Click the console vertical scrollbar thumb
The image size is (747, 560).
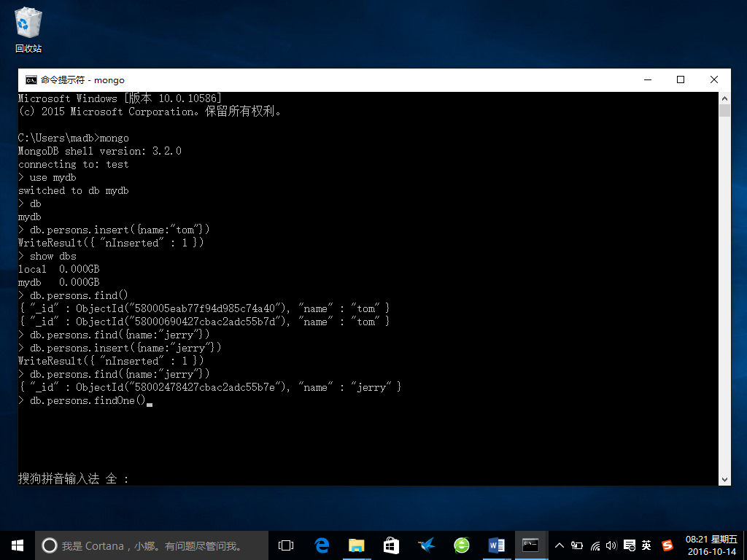click(x=724, y=111)
